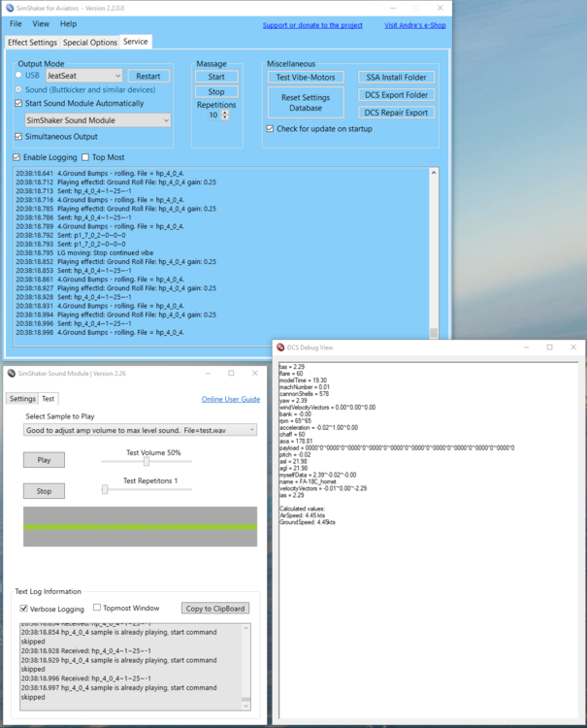Toggle the Enable Logging checkbox

coord(16,157)
